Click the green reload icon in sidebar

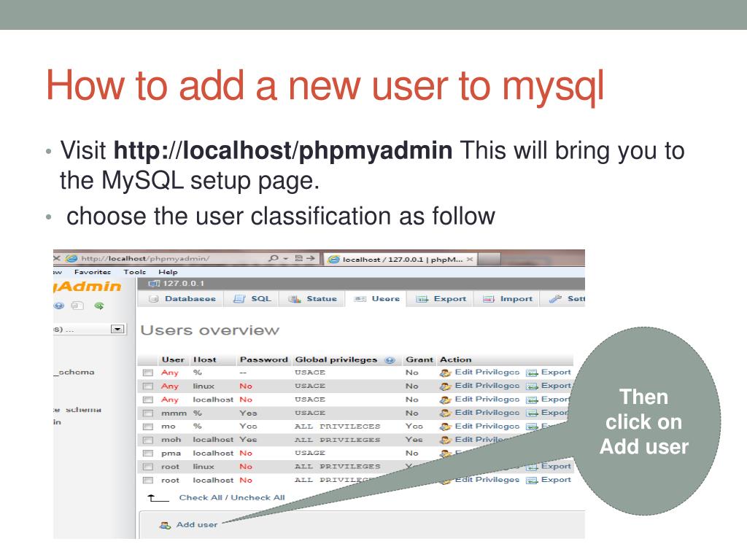tap(99, 306)
